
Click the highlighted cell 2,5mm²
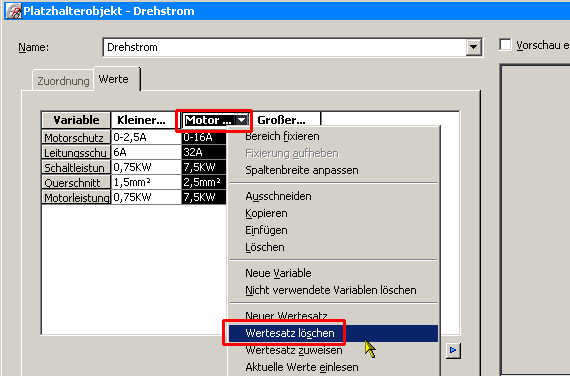pos(204,182)
